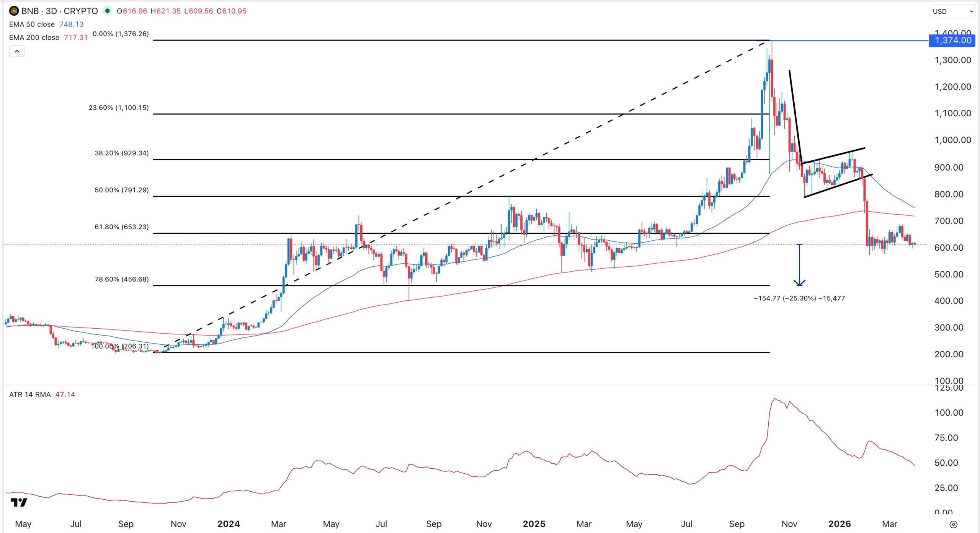Click the 2024 label on time axis
980x533 pixels.
229,524
